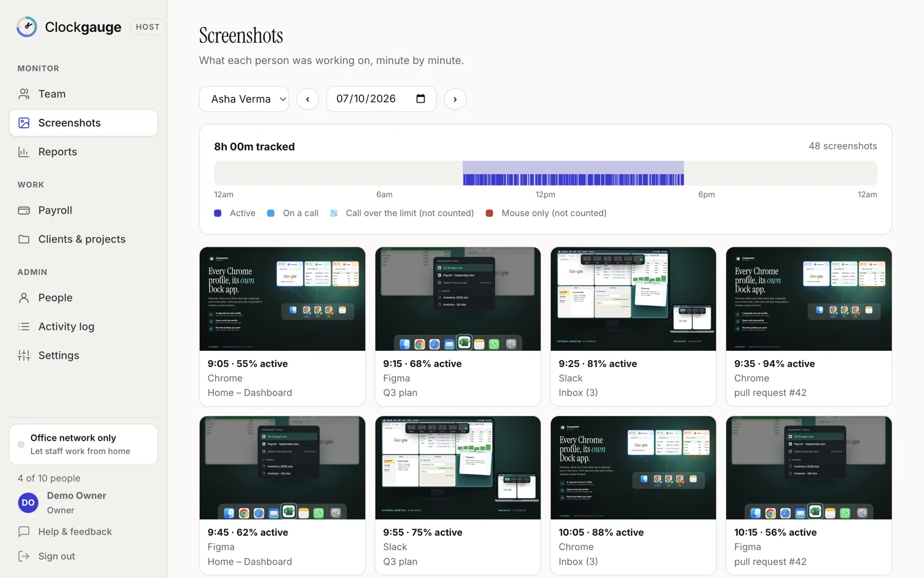924x578 pixels.
Task: Click the "4 of 10 people" text
Action: point(49,478)
